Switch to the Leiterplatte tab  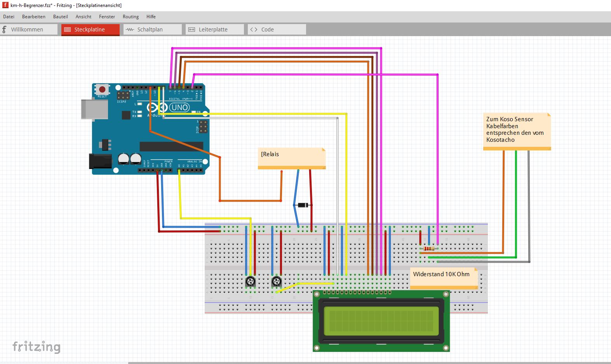click(x=215, y=30)
